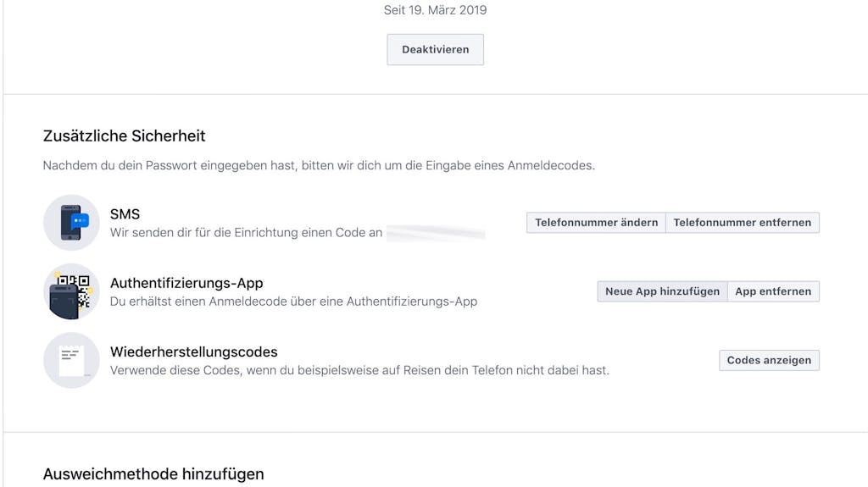
Task: Click the blurred phone number field
Action: pyautogui.click(x=436, y=233)
